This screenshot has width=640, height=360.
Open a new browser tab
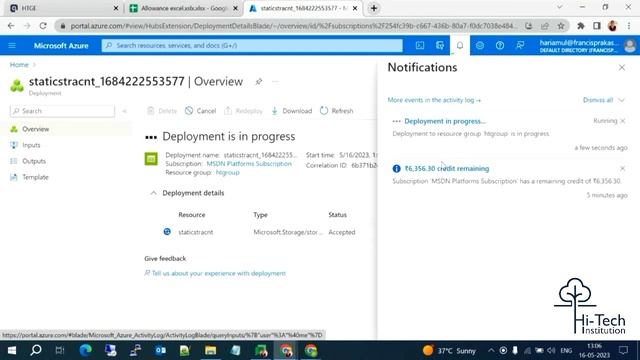[x=373, y=8]
